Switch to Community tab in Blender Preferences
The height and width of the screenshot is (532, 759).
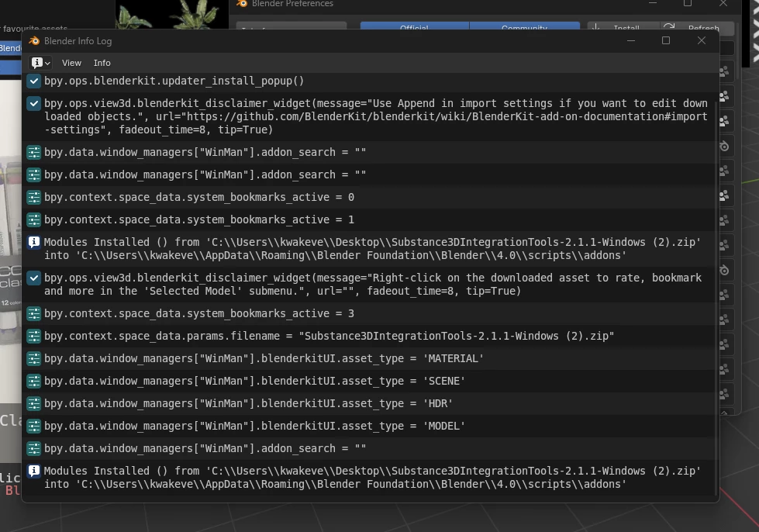click(x=524, y=28)
